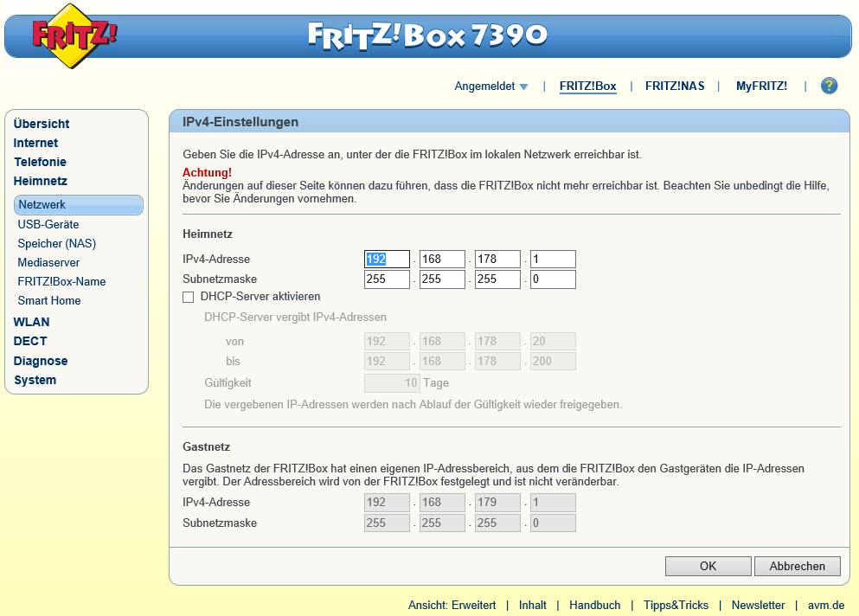Open the Übersicht menu entry
The width and height of the screenshot is (859, 616).
click(x=42, y=124)
